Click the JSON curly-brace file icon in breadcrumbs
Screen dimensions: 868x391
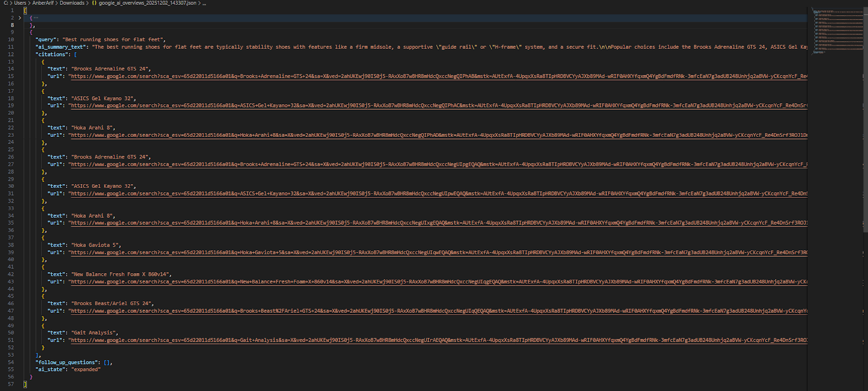[x=94, y=3]
